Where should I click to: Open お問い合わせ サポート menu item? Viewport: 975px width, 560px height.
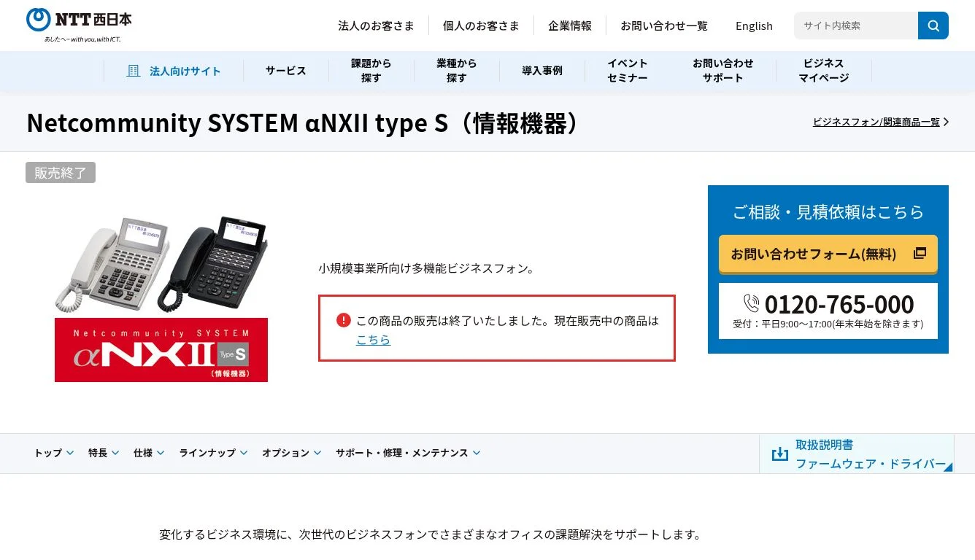723,71
